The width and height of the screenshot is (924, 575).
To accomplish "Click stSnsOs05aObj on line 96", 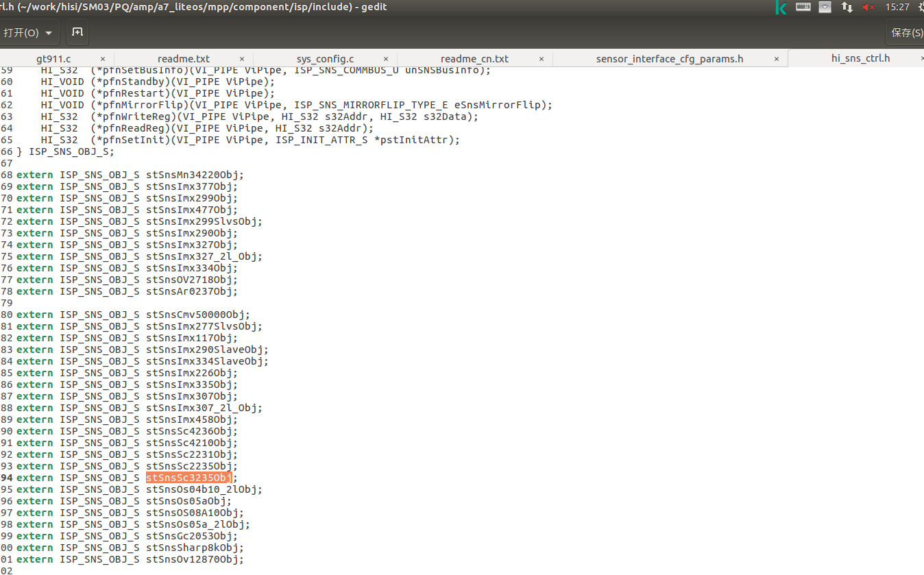I will 186,501.
